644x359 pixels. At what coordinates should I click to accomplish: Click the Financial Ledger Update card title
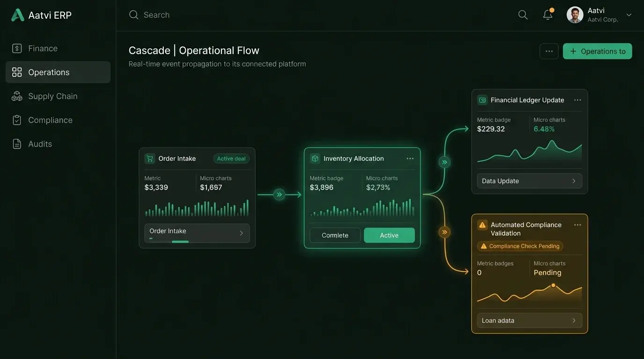527,100
